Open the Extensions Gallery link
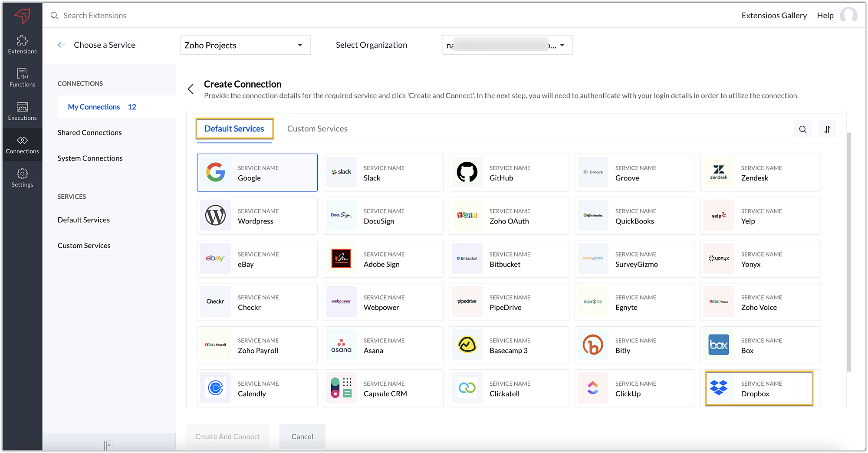This screenshot has height=453, width=868. [x=774, y=16]
